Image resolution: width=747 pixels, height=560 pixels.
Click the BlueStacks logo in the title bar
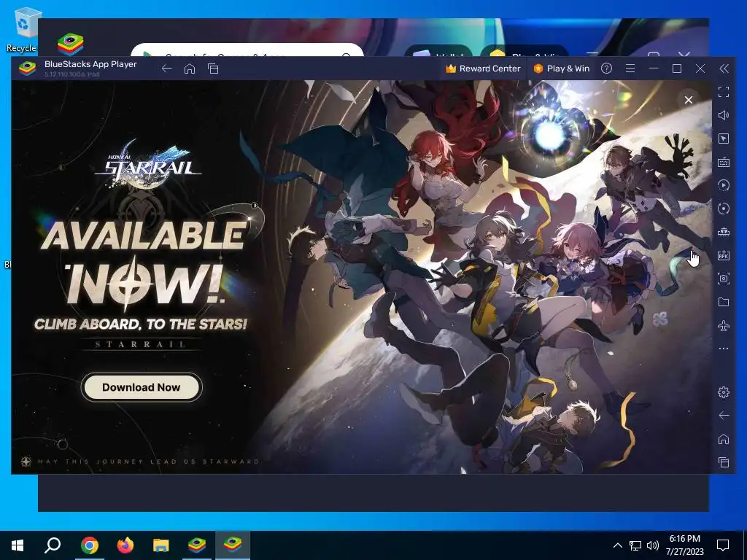click(27, 69)
